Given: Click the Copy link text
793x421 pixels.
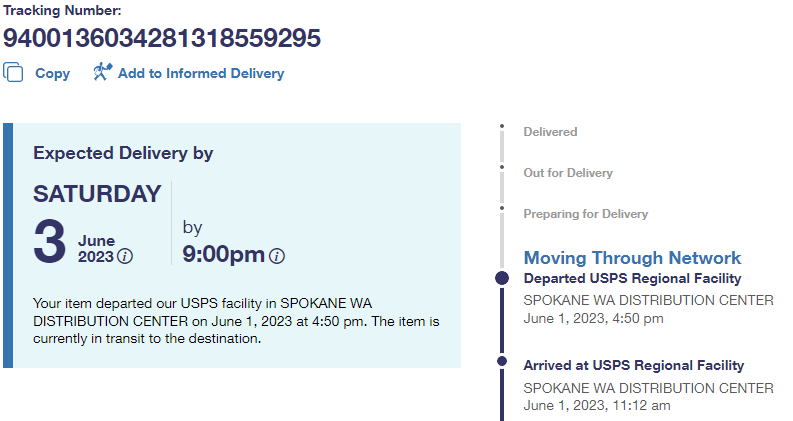Looking at the screenshot, I should (52, 73).
